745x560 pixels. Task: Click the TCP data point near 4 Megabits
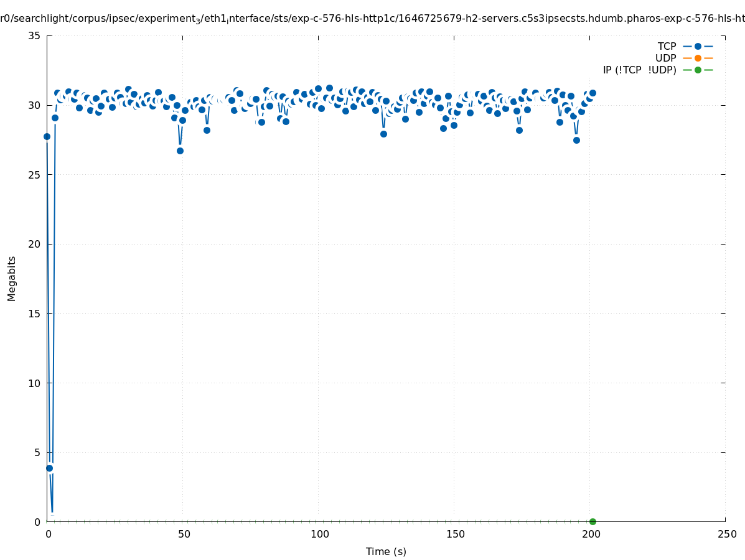pyautogui.click(x=49, y=468)
